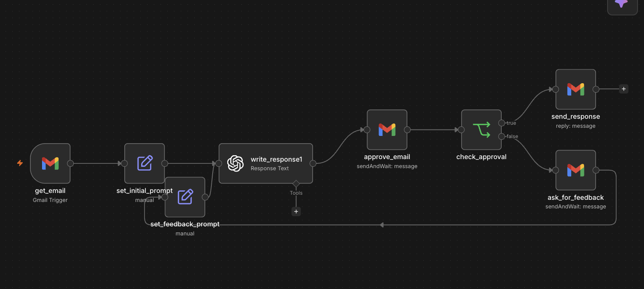Viewport: 644px width, 289px height.
Task: Select the get_email Gmail Trigger node
Action: coord(50,163)
